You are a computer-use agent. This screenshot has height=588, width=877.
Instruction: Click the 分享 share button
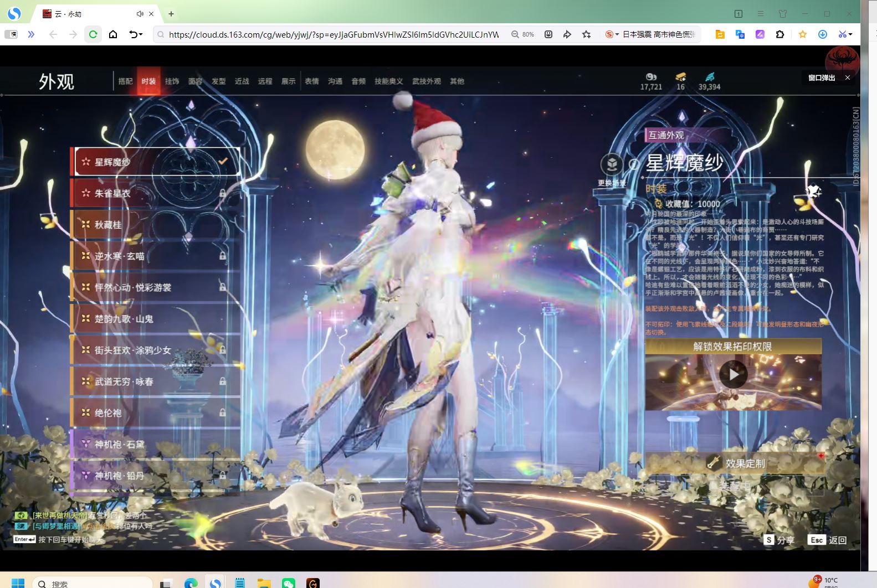tap(779, 540)
